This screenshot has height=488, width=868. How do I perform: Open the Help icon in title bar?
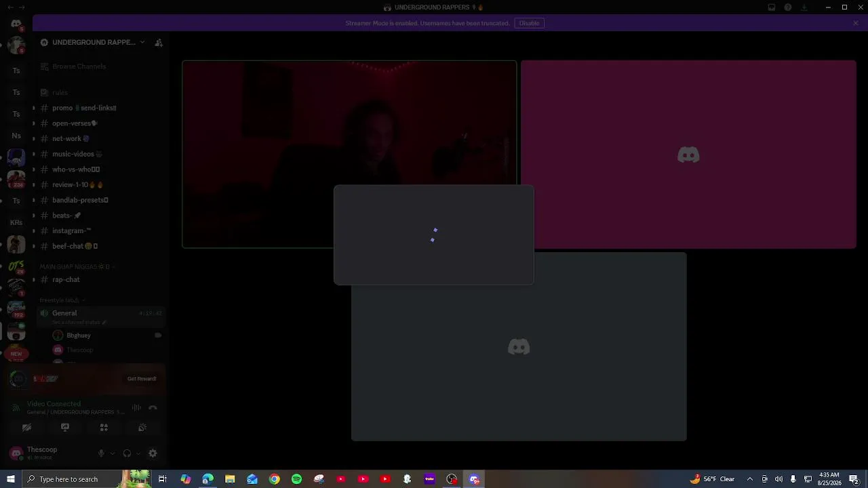(788, 7)
